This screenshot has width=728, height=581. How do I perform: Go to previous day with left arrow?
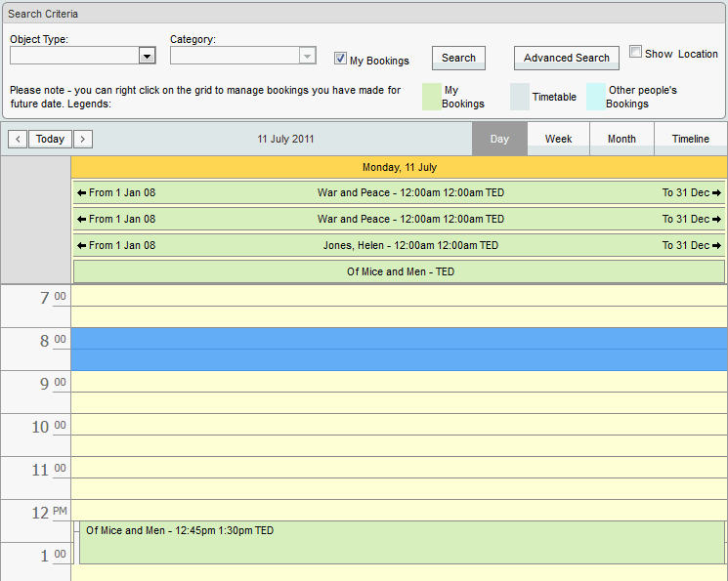[18, 139]
